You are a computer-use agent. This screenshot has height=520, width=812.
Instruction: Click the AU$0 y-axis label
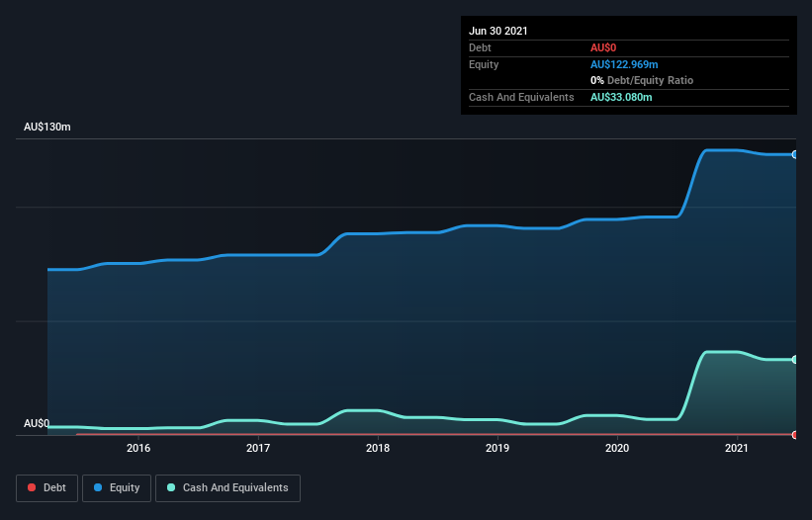pos(37,423)
